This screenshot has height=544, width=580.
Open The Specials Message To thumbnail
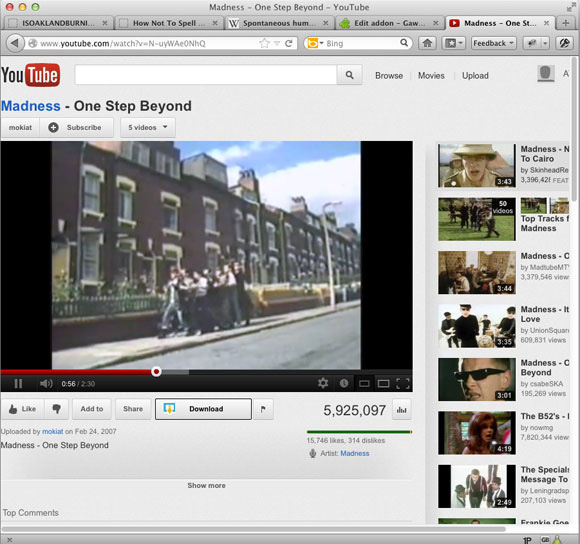pyautogui.click(x=477, y=486)
